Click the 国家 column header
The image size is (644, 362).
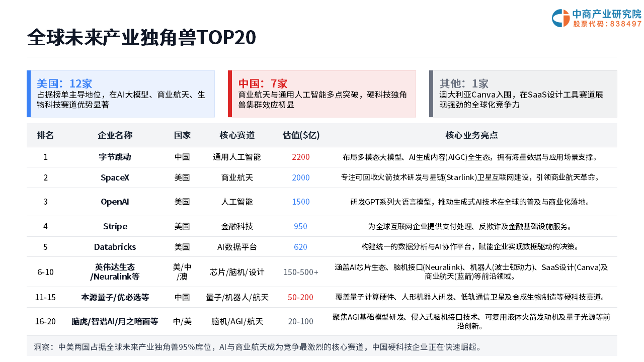pos(182,135)
